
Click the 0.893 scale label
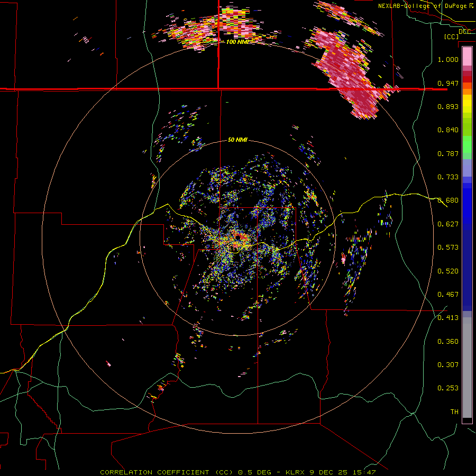448,106
